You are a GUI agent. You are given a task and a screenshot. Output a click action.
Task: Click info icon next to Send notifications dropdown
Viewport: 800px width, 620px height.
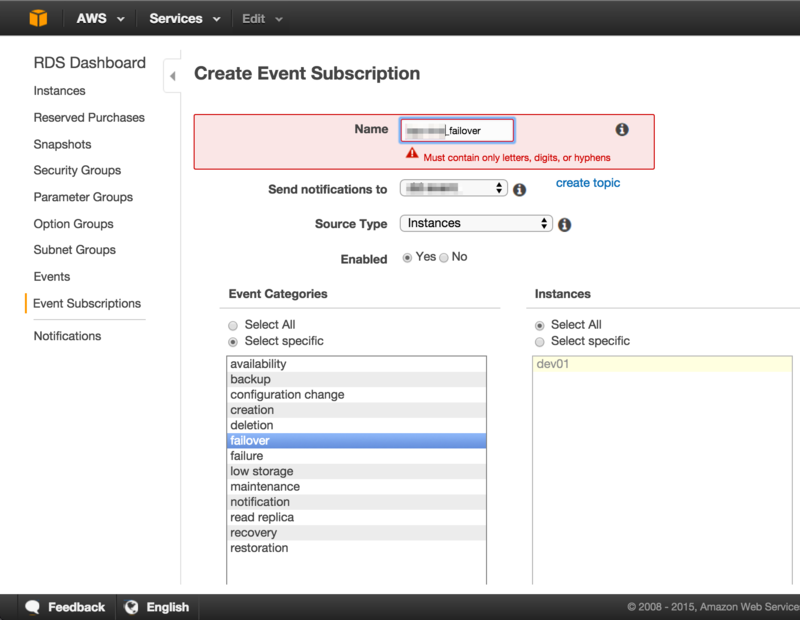click(519, 190)
